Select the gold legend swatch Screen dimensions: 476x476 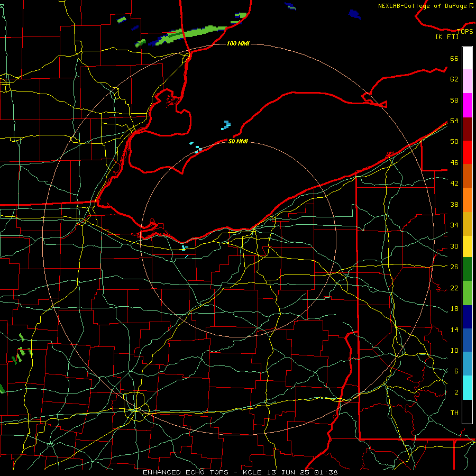tap(467, 224)
